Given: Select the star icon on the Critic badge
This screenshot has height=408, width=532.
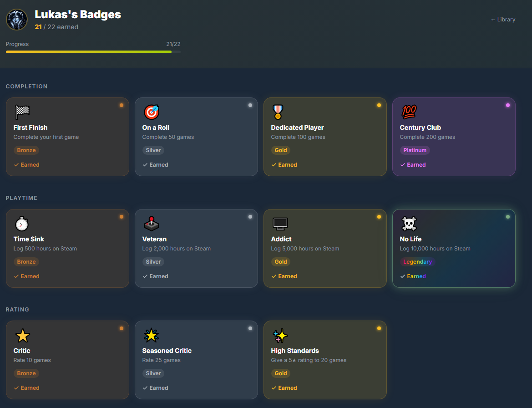Looking at the screenshot, I should point(22,335).
